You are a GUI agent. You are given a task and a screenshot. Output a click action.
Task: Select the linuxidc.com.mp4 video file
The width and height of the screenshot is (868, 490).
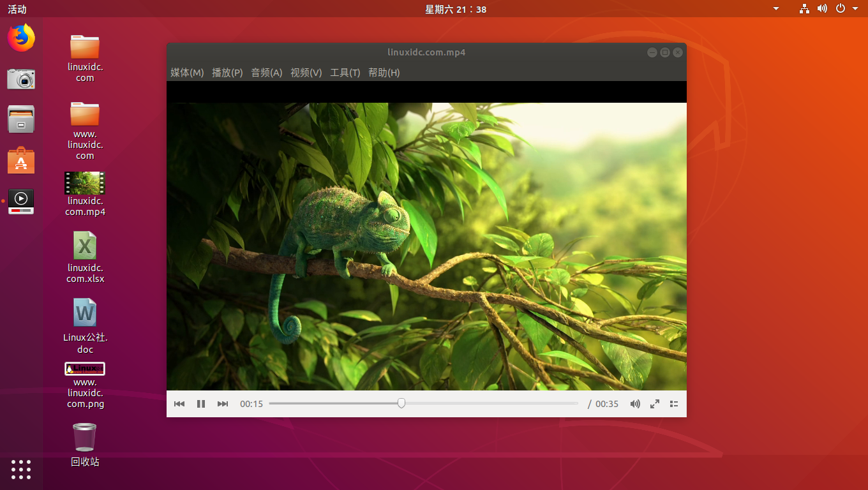(x=85, y=194)
